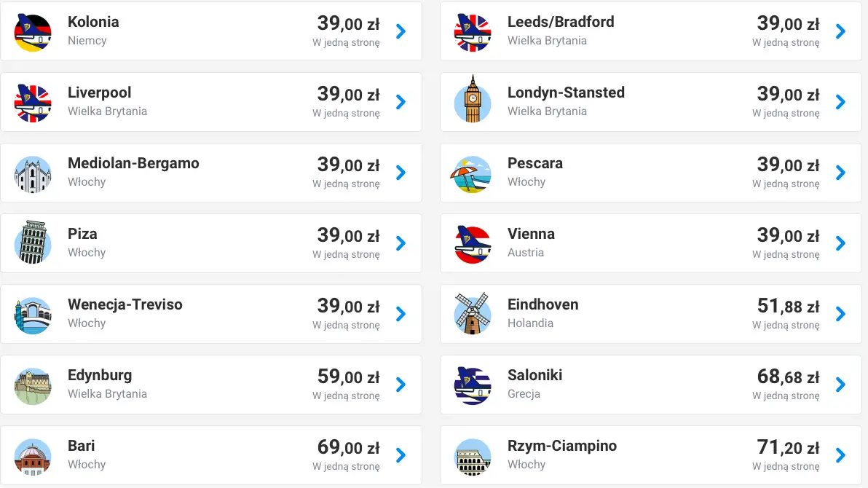This screenshot has width=868, height=488.
Task: Click the Greek flag plane icon for Saloniki
Action: click(x=473, y=385)
